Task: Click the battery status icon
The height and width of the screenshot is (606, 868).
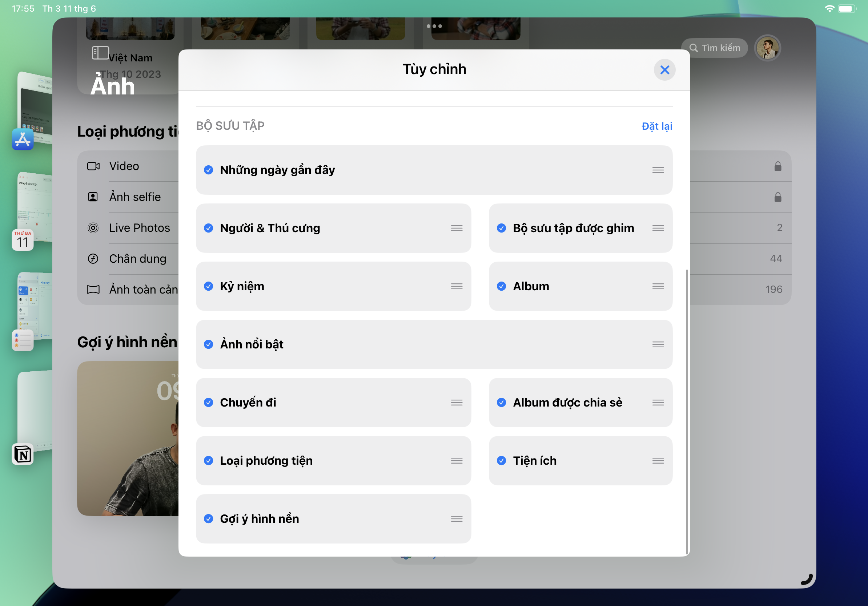Action: [847, 9]
